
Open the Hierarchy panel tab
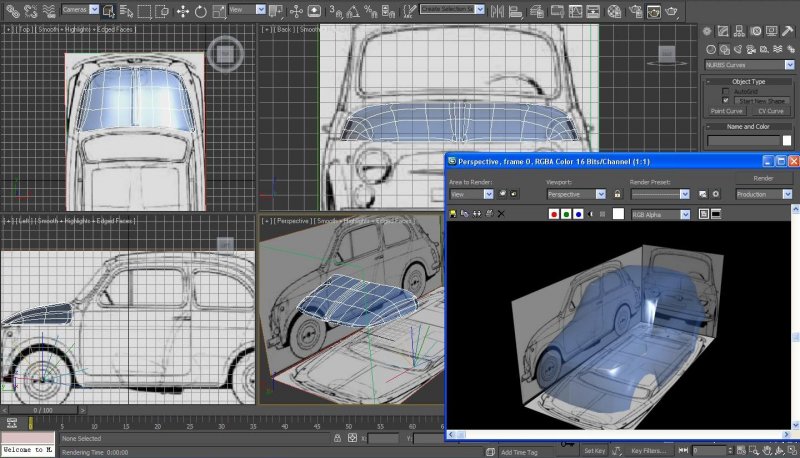[x=741, y=32]
